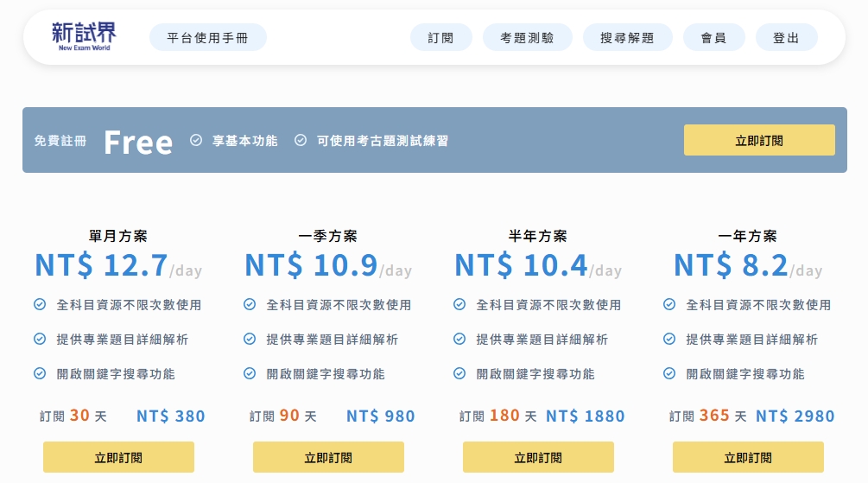Open 考題測驗 from the navigation bar

[527, 38]
